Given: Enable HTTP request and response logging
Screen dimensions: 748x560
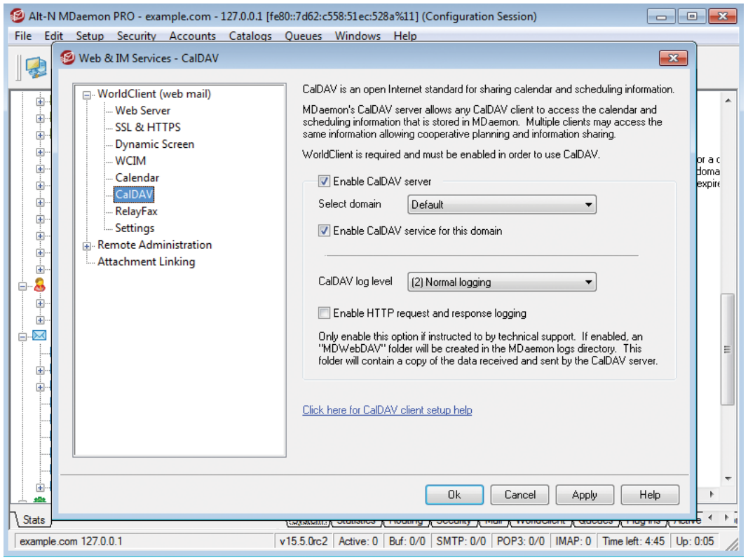Looking at the screenshot, I should pos(324,313).
